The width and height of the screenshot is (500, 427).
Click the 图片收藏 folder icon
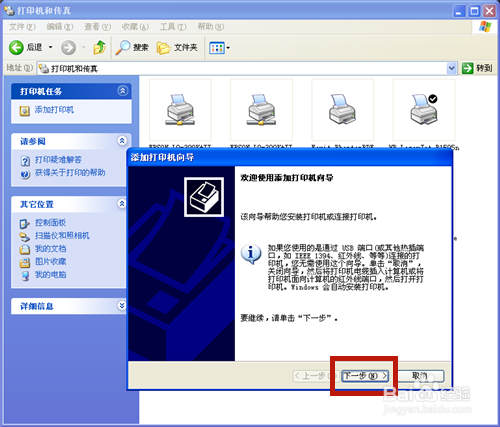click(25, 263)
